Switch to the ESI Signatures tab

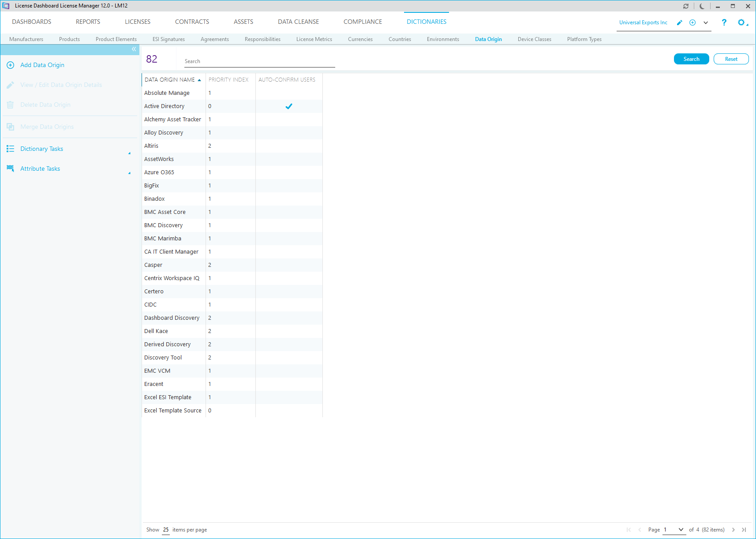coord(169,39)
